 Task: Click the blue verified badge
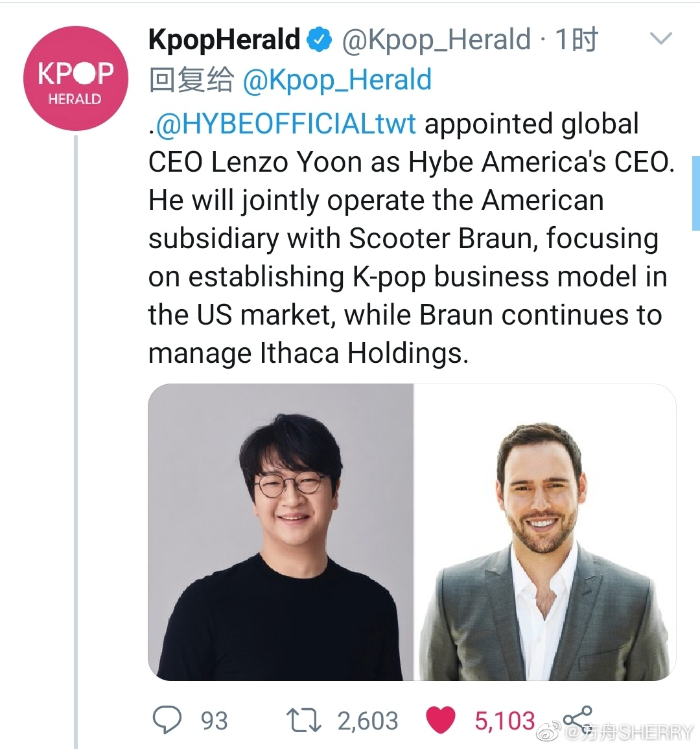click(x=319, y=40)
